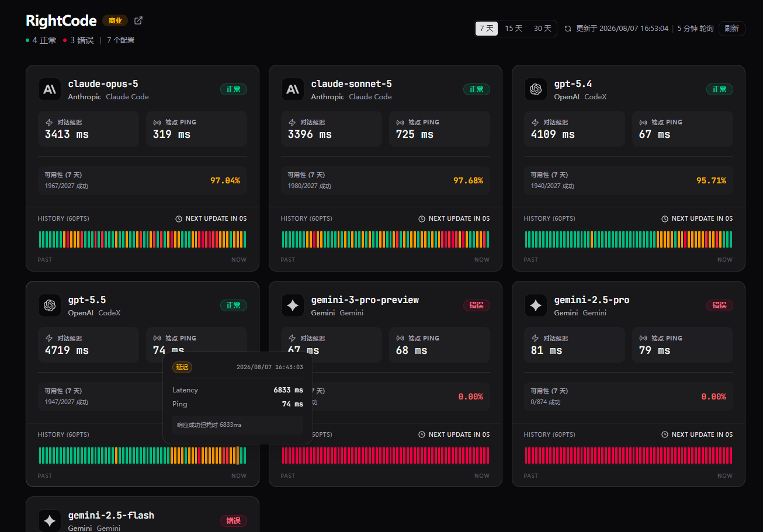Switch to the 30 天 time range

542,29
